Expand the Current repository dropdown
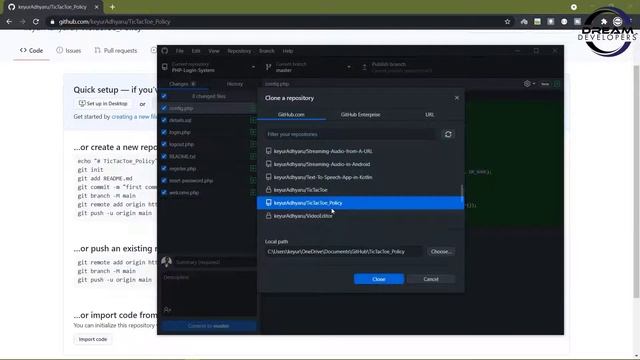Screen dimensions: 640x360 coord(209,67)
